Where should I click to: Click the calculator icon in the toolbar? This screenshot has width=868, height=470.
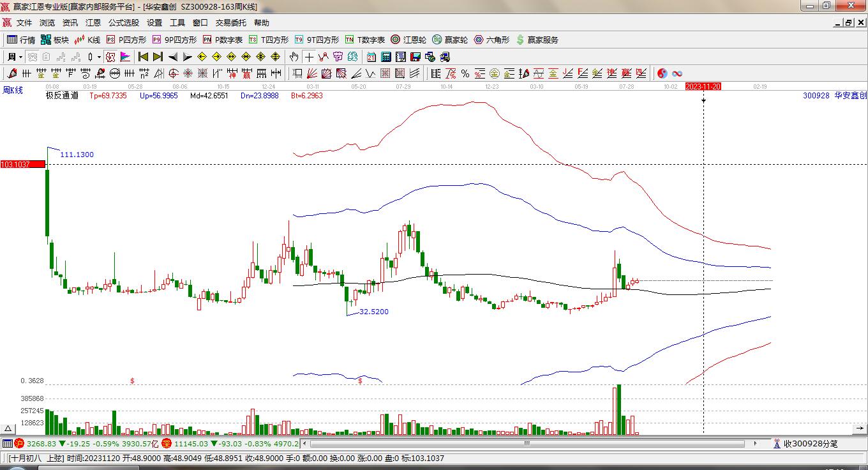click(385, 57)
